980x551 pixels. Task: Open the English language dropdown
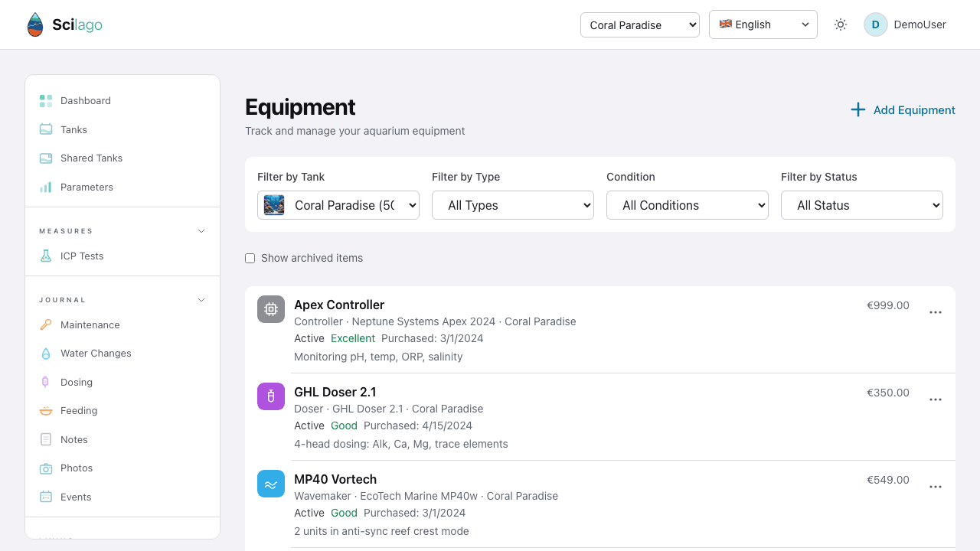[x=763, y=24]
